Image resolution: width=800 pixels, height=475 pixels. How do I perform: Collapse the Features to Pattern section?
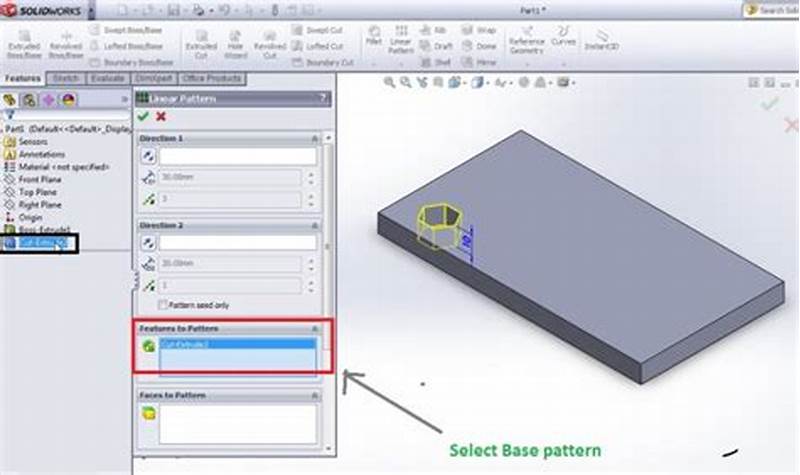click(x=315, y=329)
